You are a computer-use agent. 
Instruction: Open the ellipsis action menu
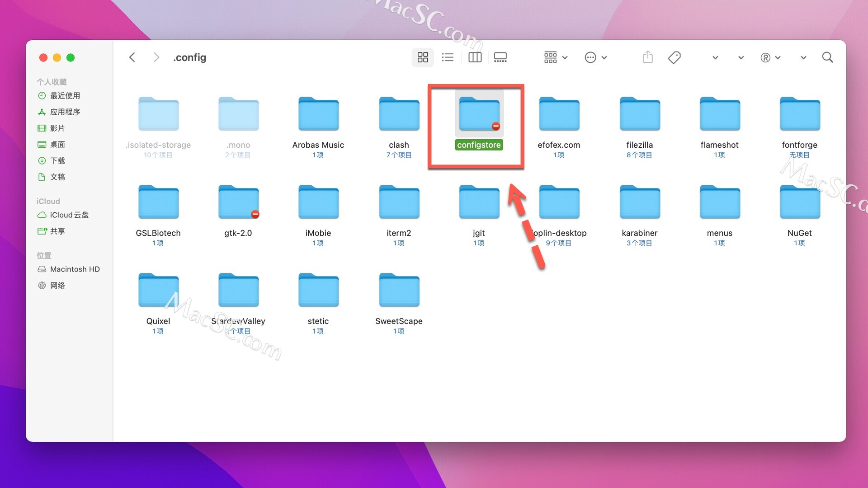[x=595, y=57]
